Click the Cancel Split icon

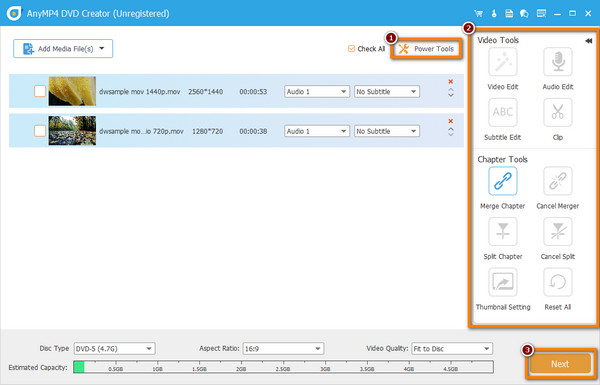pos(558,232)
